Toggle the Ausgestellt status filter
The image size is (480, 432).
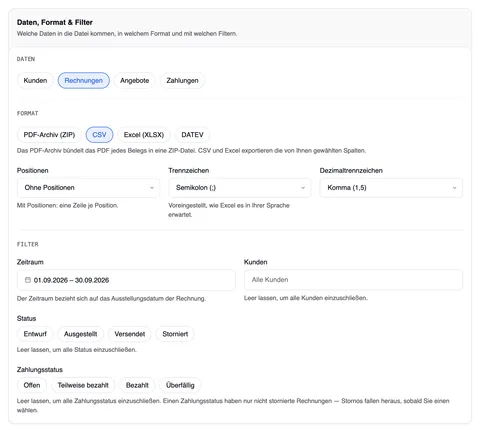[x=80, y=334]
